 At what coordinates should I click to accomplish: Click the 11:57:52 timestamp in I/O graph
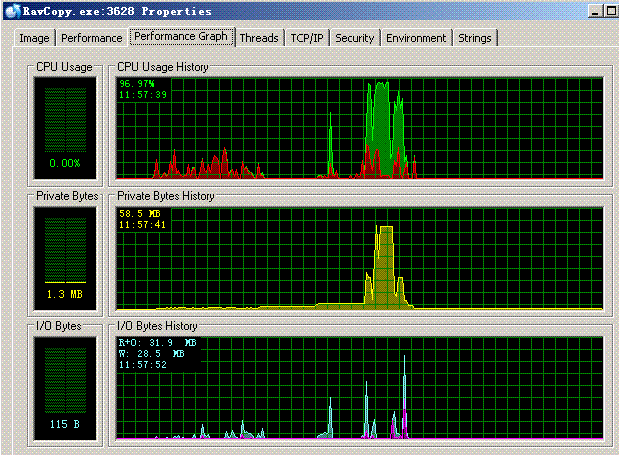[x=143, y=365]
